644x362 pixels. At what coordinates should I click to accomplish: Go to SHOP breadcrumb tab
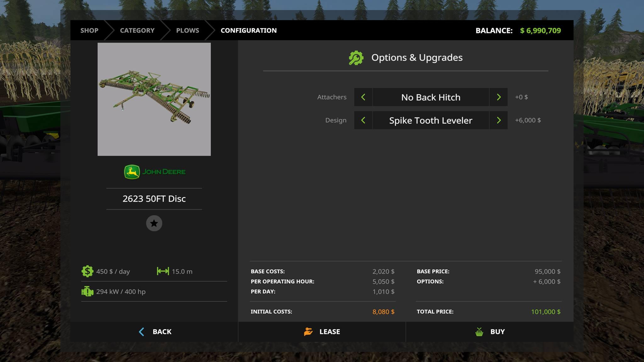[89, 30]
